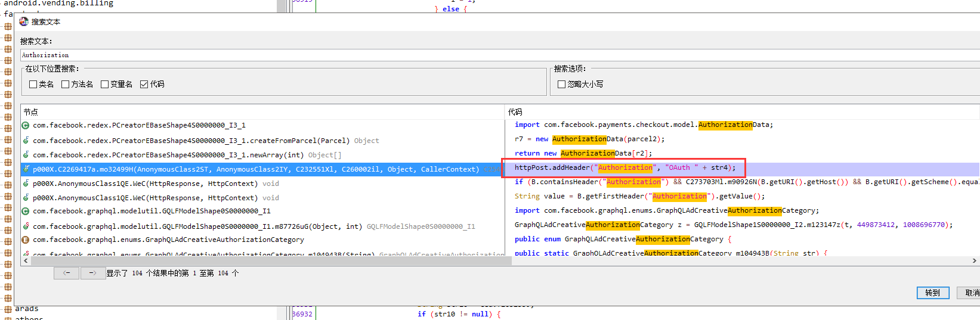The image size is (980, 320).
Task: Sort by the 代码 column header
Action: [742, 112]
